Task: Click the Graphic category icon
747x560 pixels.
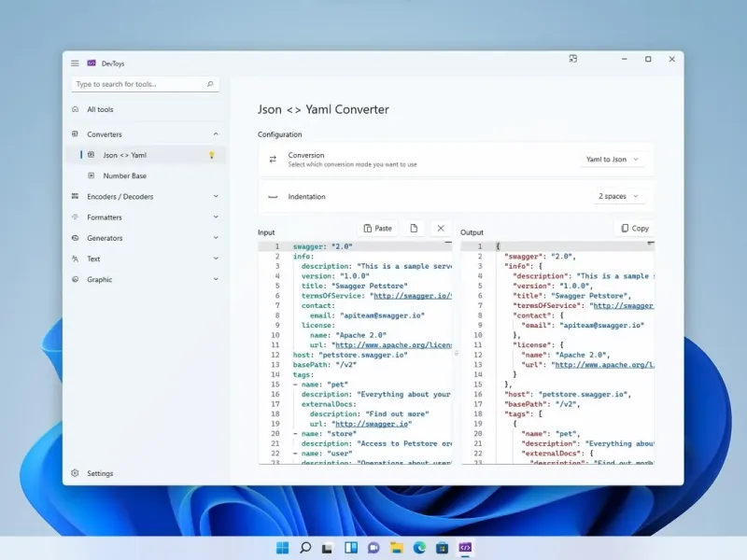Action: point(75,279)
